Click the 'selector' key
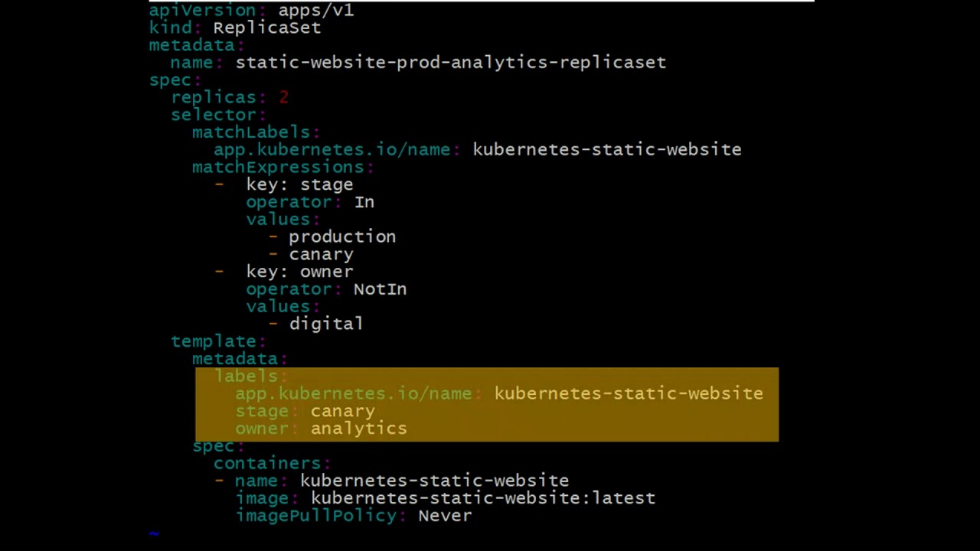This screenshot has height=551, width=980. click(x=213, y=115)
